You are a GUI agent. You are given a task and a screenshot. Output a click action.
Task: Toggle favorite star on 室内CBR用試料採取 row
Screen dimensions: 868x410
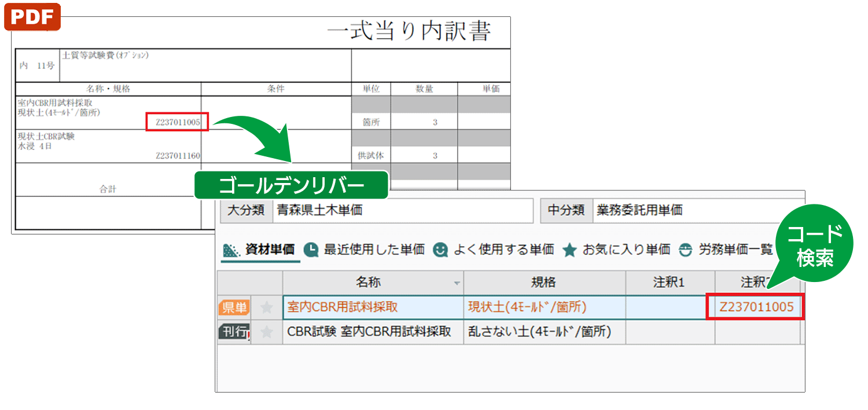coord(267,307)
